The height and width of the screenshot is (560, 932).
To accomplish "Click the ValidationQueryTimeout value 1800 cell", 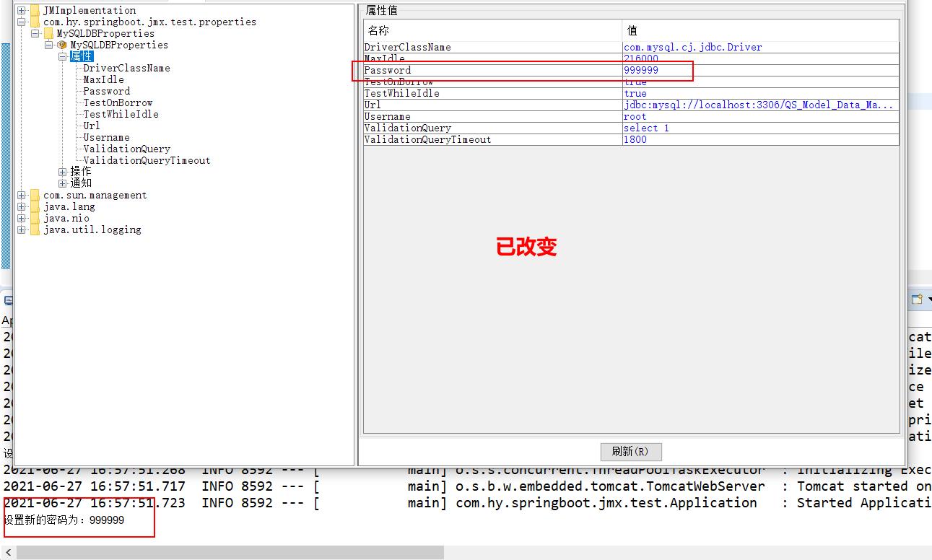I will click(761, 139).
